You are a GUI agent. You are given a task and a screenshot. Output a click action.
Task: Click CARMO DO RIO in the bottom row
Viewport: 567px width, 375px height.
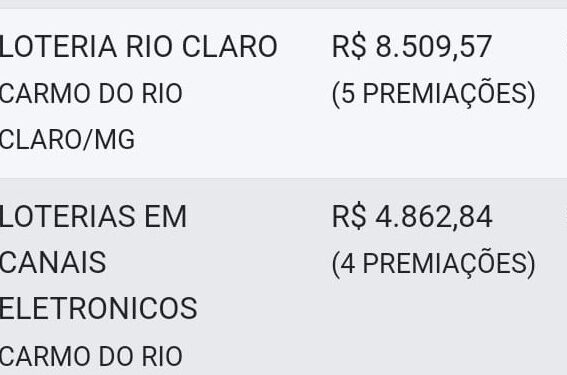pos(91,357)
